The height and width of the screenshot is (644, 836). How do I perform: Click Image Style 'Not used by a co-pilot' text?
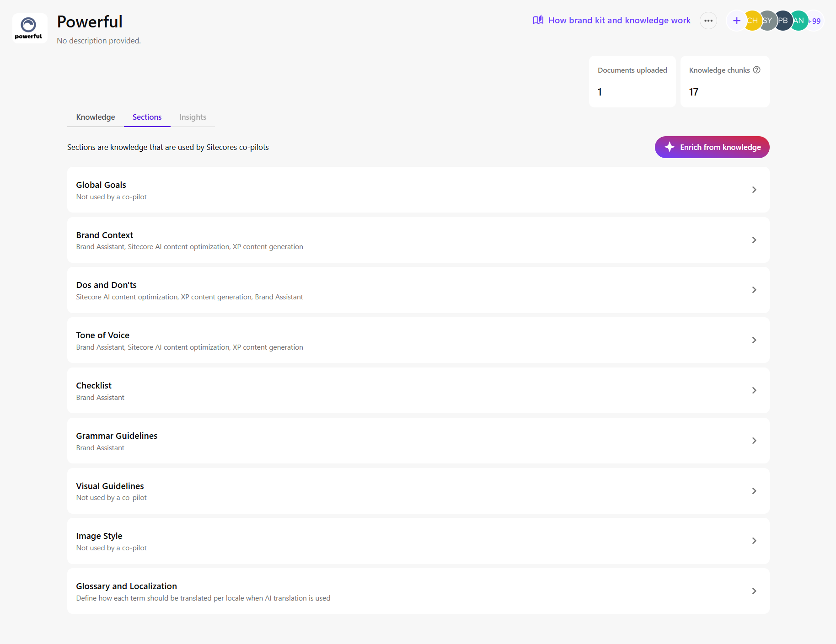click(x=112, y=548)
